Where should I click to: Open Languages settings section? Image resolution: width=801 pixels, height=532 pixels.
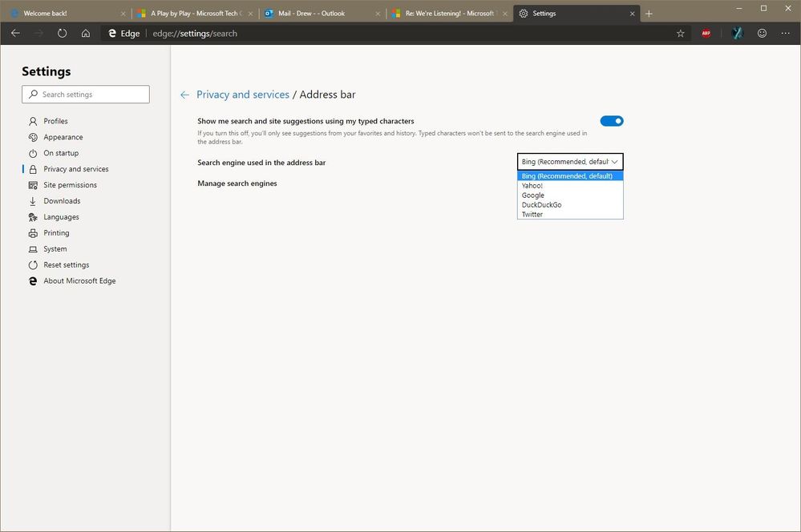coord(61,217)
